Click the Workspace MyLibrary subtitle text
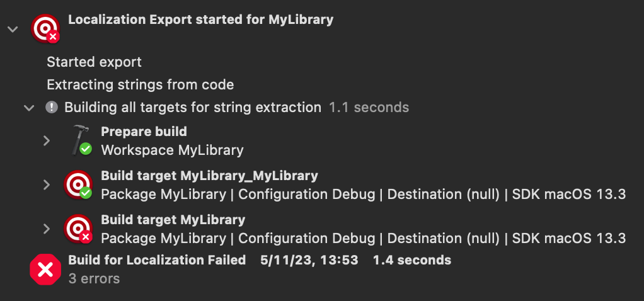 coord(171,150)
